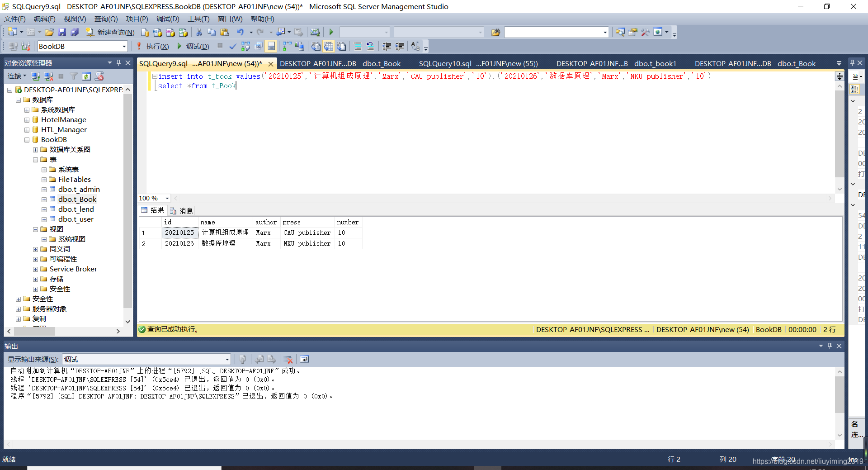
Task: Click 调试(D) debug button
Action: pos(193,46)
